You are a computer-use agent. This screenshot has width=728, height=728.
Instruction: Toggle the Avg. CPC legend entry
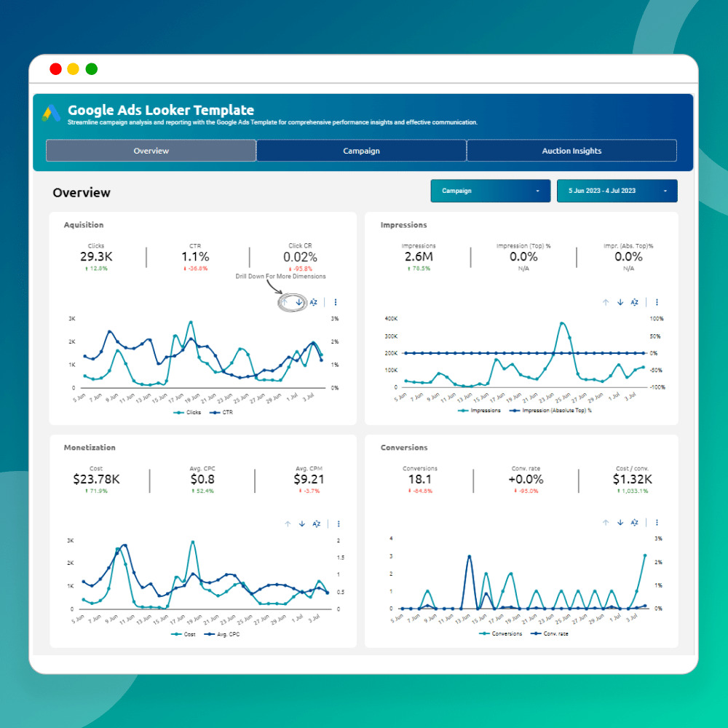(222, 634)
